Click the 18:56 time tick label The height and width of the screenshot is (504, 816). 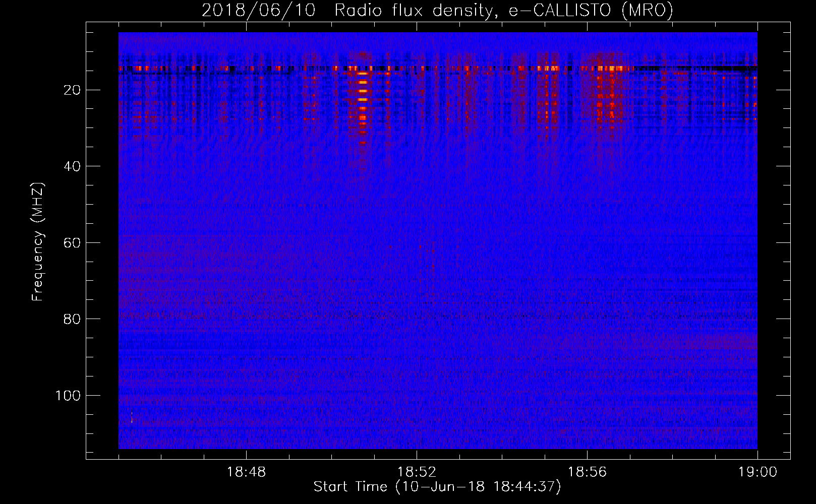click(587, 472)
